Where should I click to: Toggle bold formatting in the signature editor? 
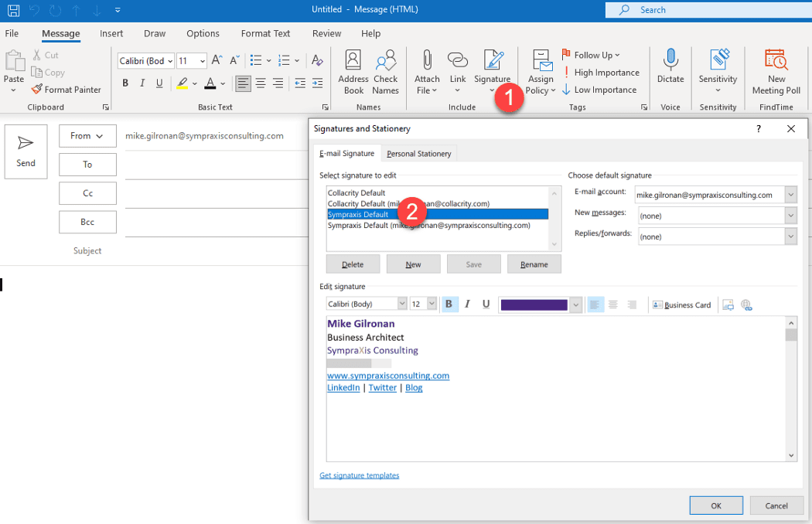tap(449, 304)
